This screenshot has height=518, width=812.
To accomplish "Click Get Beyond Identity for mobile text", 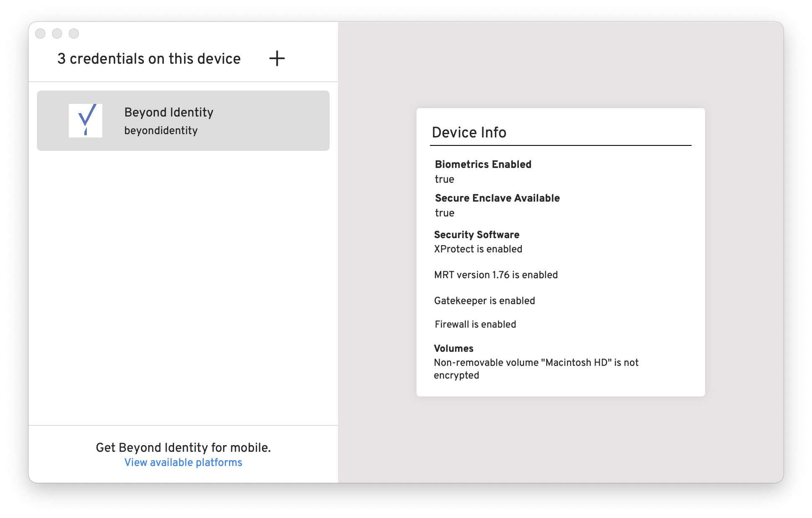I will (183, 448).
